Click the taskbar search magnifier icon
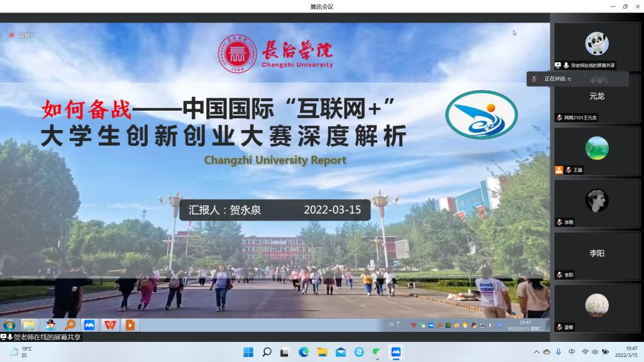 coord(267,352)
